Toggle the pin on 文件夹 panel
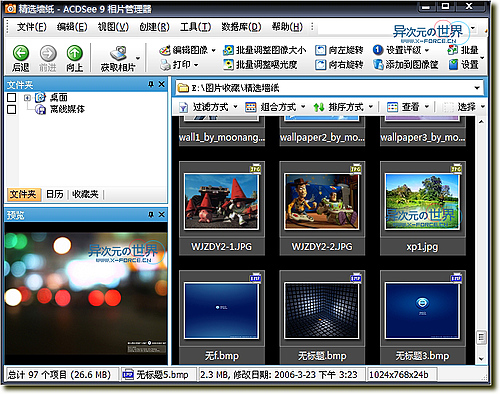The width and height of the screenshot is (500, 394). click(x=151, y=84)
